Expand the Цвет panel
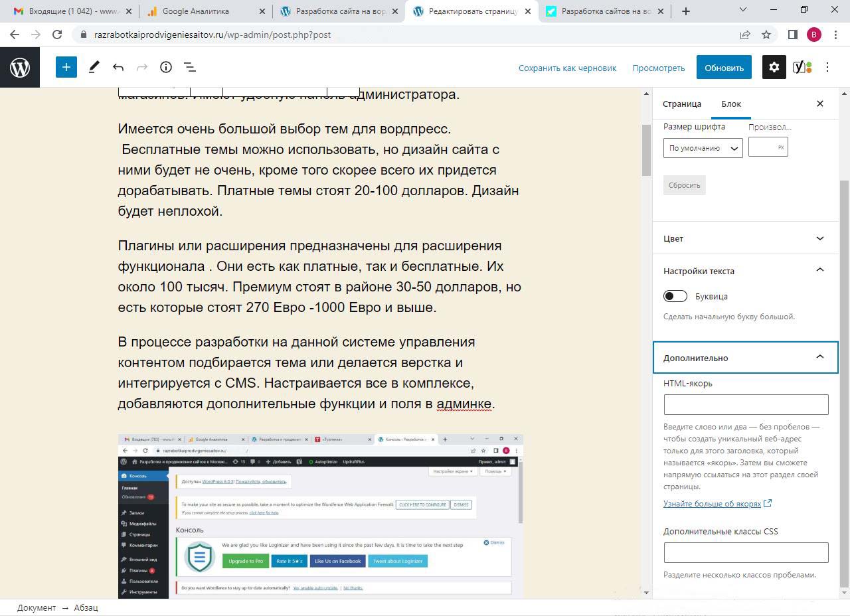This screenshot has width=850, height=616. 745,238
